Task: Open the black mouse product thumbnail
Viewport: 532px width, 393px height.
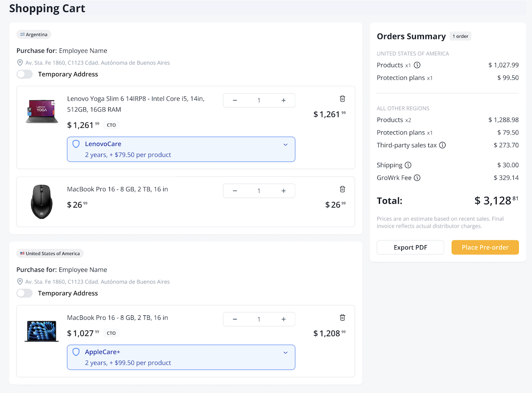Action: click(42, 201)
